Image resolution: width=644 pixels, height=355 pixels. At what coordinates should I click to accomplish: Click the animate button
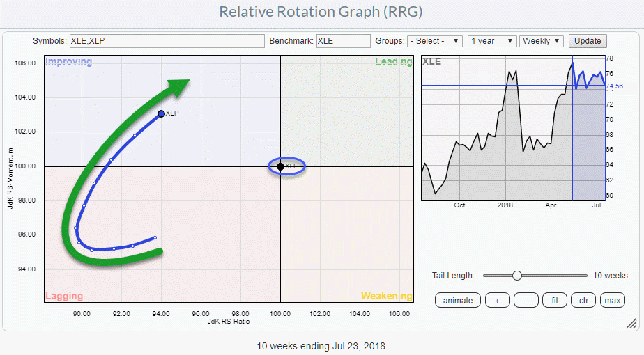pos(457,301)
